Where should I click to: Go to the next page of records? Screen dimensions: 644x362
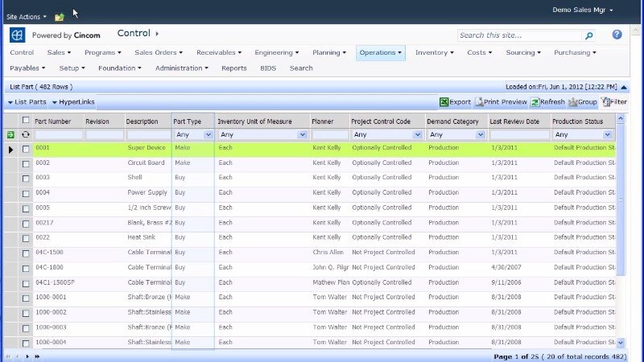tap(27, 356)
